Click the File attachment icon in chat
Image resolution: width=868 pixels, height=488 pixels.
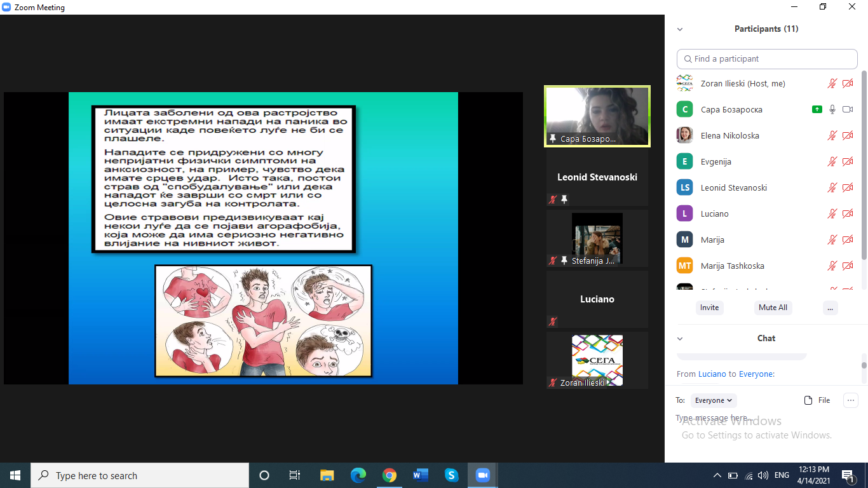pos(808,400)
